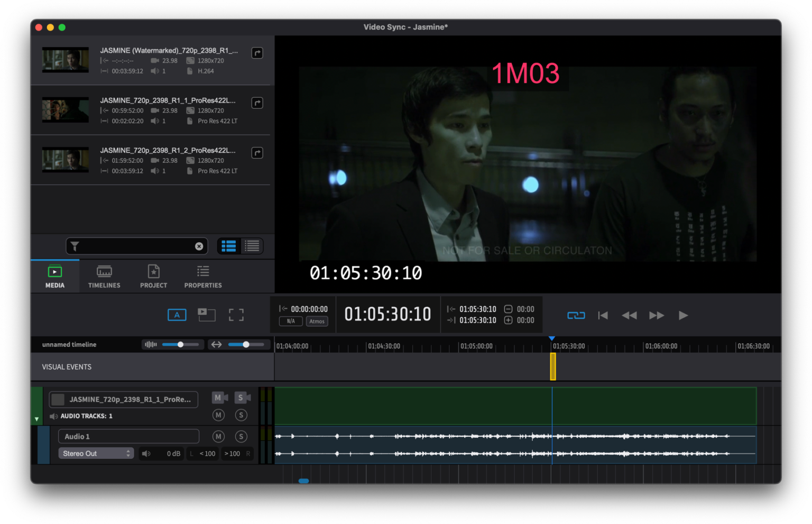Image resolution: width=812 pixels, height=524 pixels.
Task: Click the yellow visual event marker on timeline
Action: 552,366
